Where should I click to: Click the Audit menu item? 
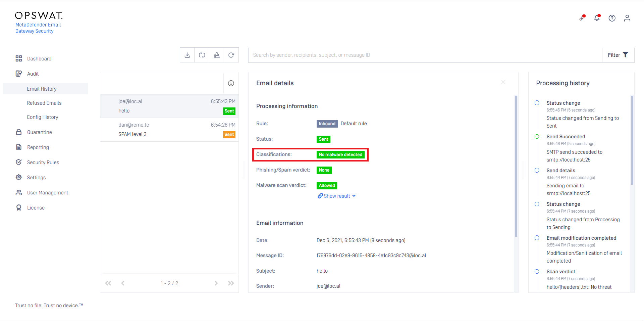tap(33, 74)
